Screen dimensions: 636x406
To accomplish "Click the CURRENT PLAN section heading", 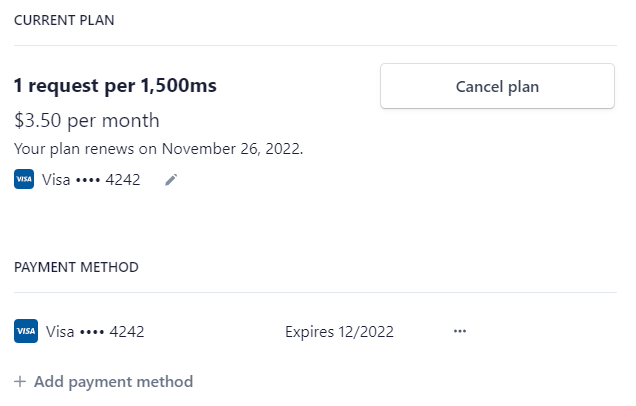I will tap(64, 20).
